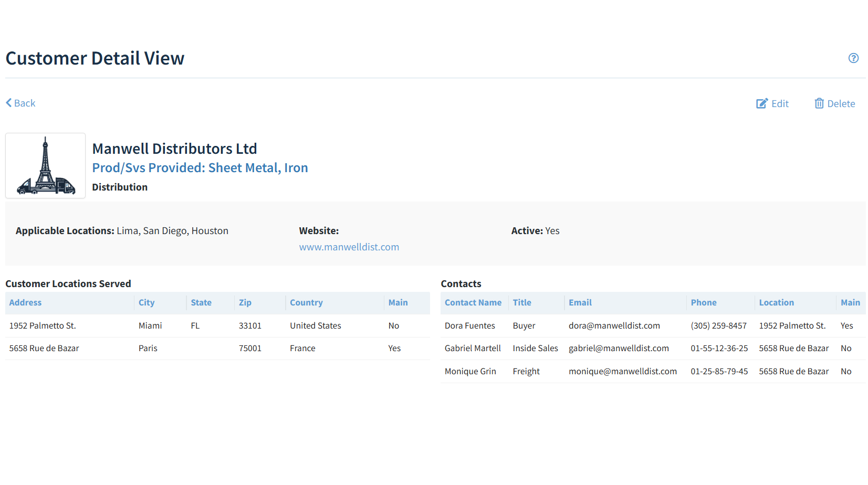
Task: Open the www.manwelldist.com website link
Action: [349, 247]
